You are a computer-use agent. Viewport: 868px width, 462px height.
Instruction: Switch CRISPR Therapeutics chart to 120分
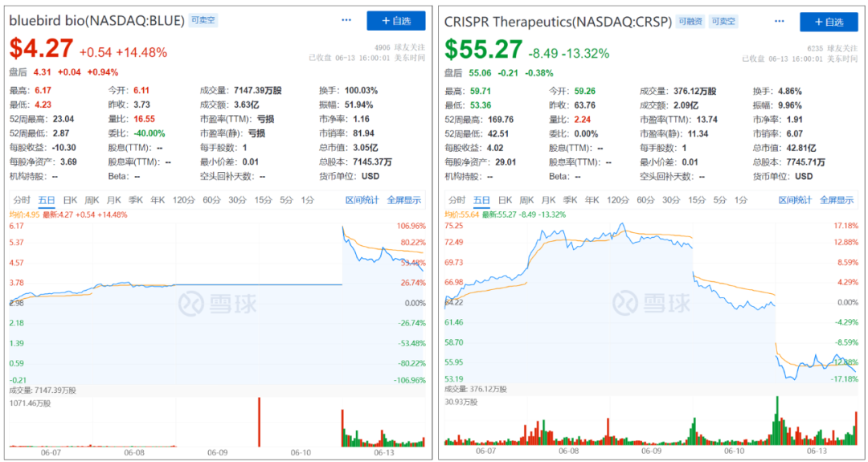click(617, 200)
